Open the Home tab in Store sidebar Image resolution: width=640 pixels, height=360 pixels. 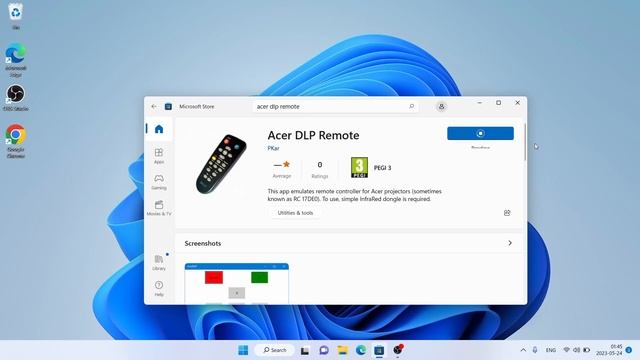tap(159, 129)
